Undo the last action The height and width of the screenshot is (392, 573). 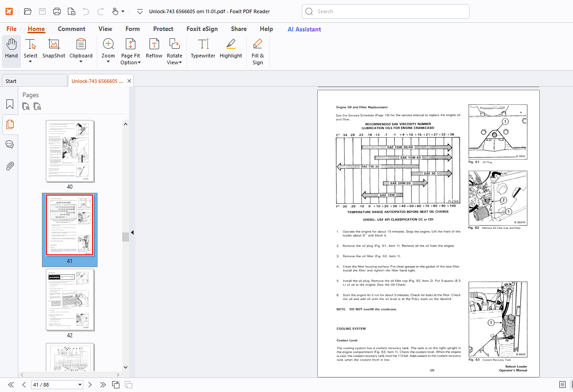coord(86,11)
